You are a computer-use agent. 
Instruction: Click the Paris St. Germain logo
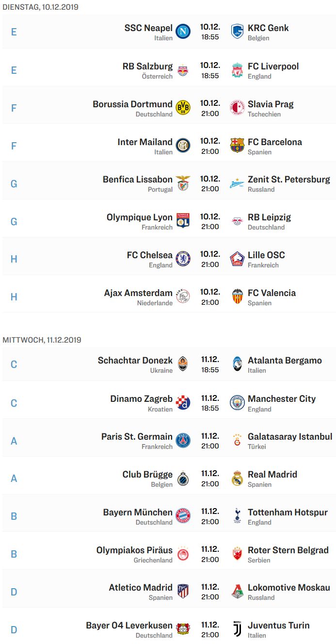point(183,441)
